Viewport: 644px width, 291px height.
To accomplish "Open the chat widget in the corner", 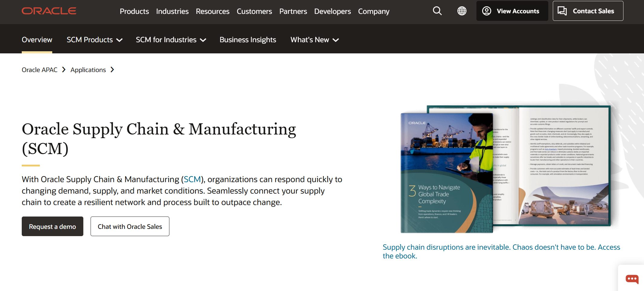I will pos(632,279).
